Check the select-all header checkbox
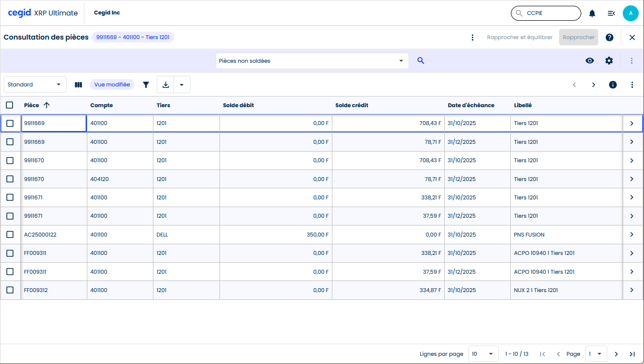 [10, 105]
